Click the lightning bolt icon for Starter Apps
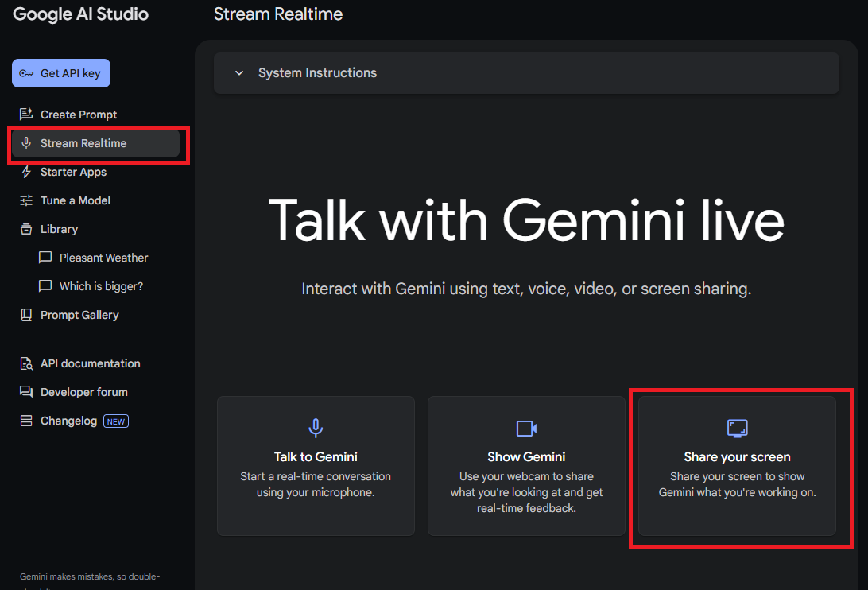The image size is (868, 590). [x=26, y=172]
